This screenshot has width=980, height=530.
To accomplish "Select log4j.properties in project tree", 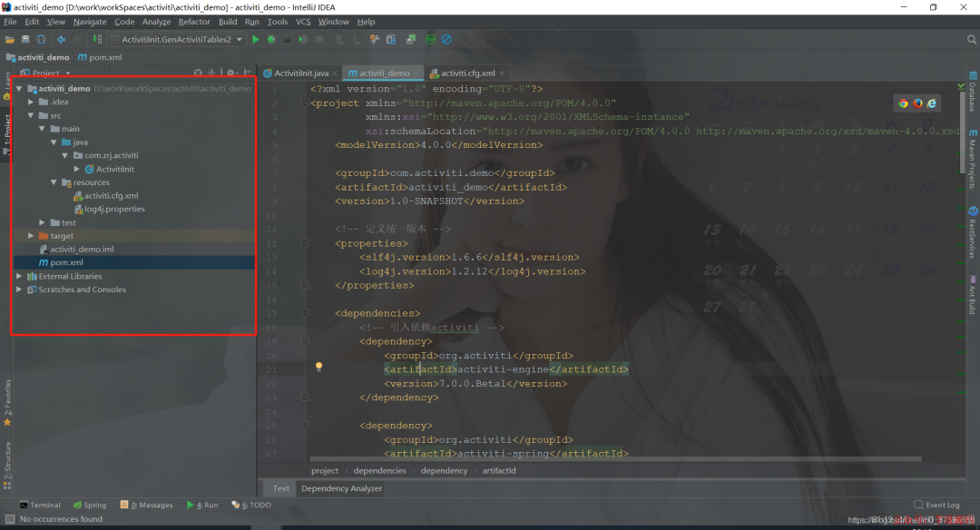I will click(114, 210).
